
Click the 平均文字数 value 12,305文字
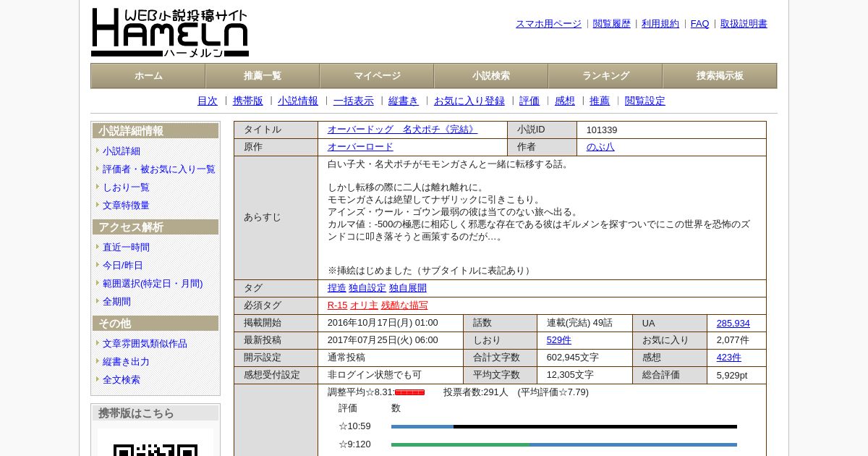click(x=571, y=375)
